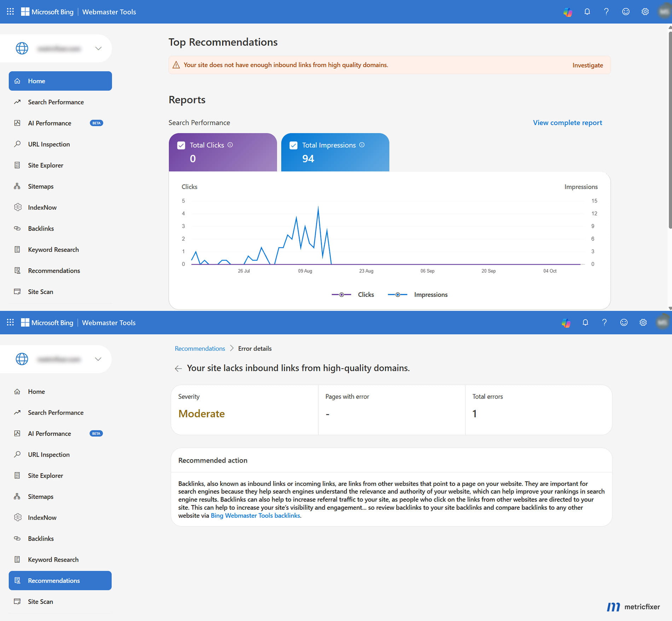Click the Moderate severity value
Viewport: 672px width, 621px height.
coord(202,413)
